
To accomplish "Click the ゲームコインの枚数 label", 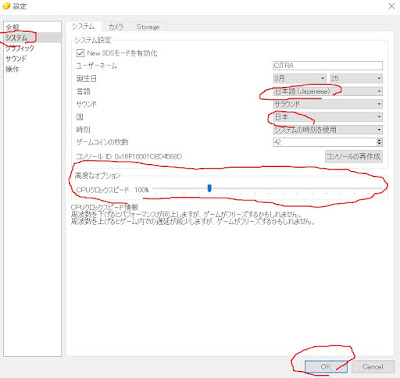I will coord(102,142).
